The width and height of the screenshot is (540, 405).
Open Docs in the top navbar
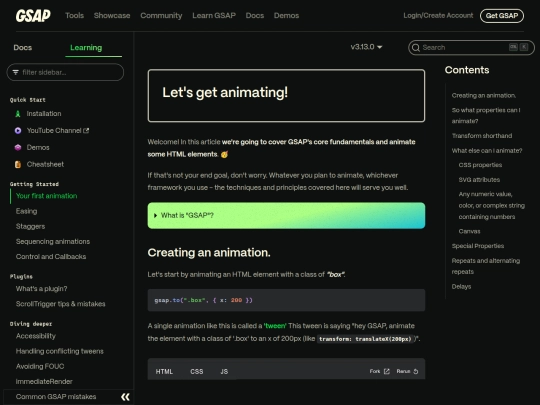255,15
